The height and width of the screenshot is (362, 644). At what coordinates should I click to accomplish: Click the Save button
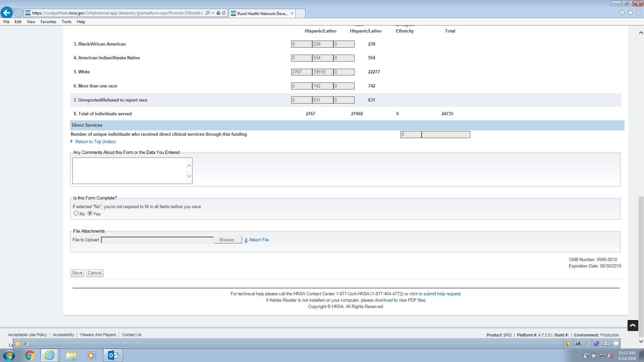[77, 273]
